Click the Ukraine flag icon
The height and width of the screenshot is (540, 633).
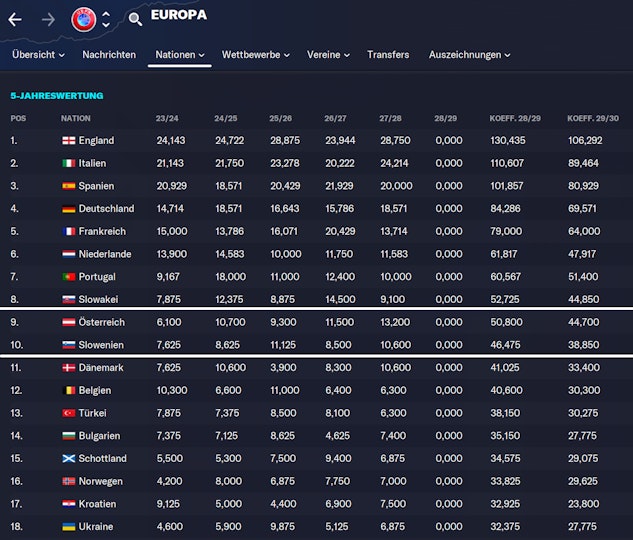(68, 526)
